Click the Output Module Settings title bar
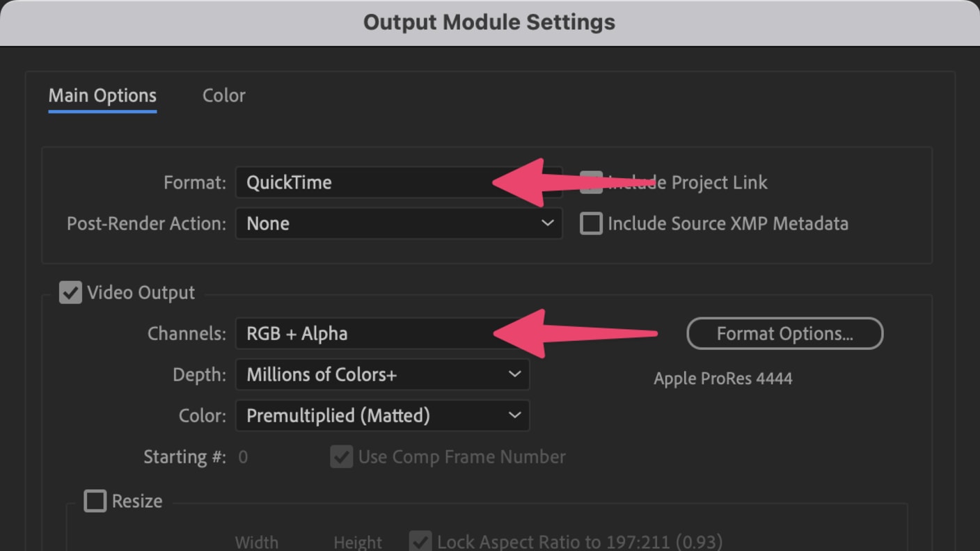This screenshot has height=551, width=980. tap(489, 22)
